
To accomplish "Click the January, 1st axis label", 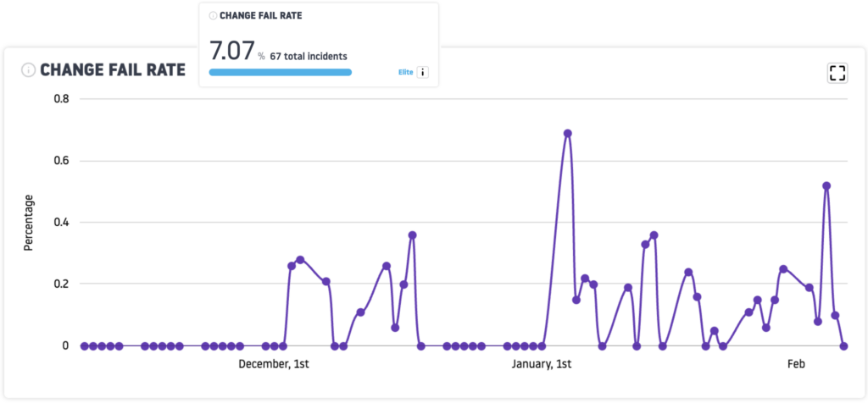I will point(542,364).
